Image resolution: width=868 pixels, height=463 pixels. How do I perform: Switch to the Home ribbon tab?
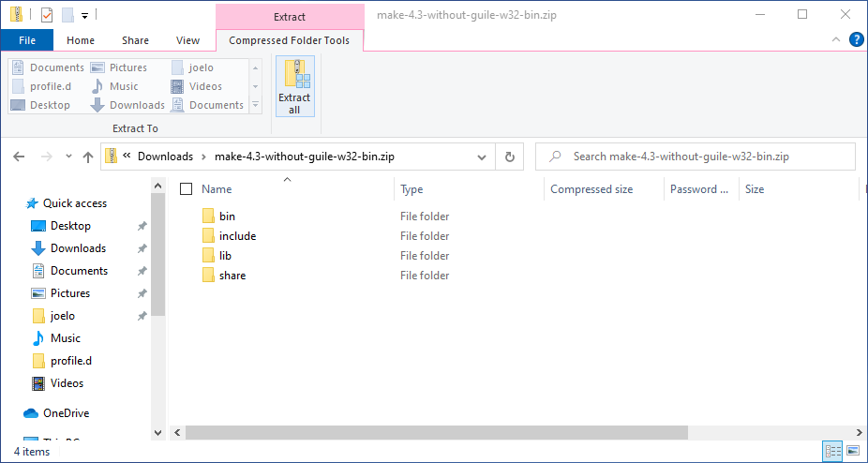pos(81,40)
